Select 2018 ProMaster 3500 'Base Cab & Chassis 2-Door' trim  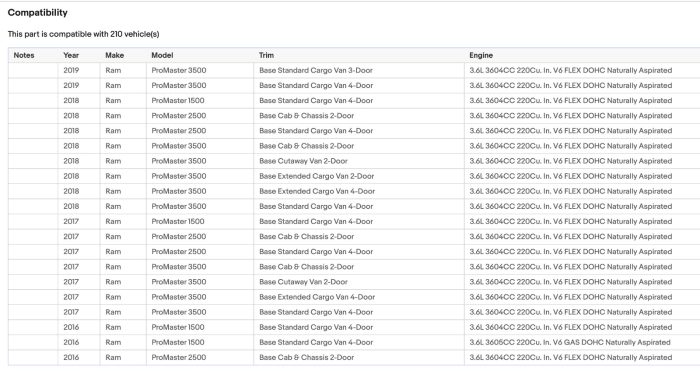pyautogui.click(x=306, y=146)
